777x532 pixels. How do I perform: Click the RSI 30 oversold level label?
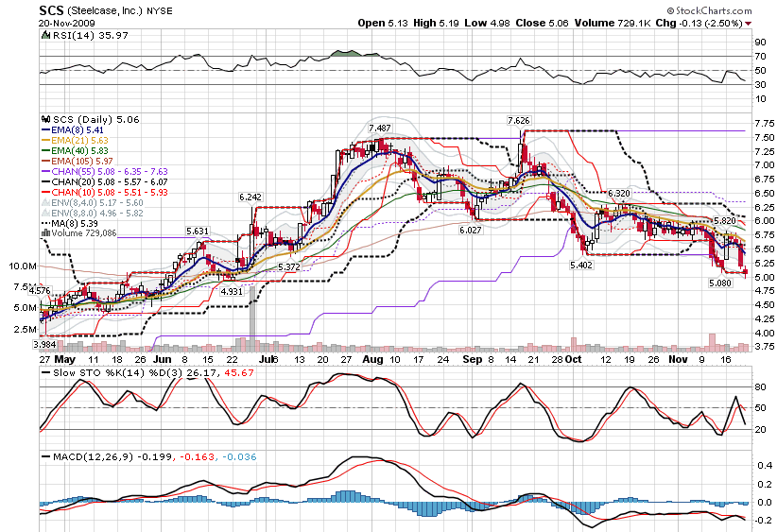click(x=760, y=85)
